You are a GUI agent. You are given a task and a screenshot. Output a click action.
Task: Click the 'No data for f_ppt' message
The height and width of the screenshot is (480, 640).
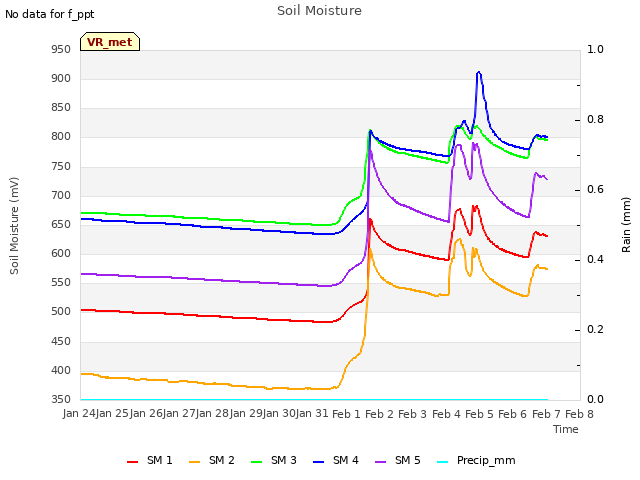click(49, 14)
